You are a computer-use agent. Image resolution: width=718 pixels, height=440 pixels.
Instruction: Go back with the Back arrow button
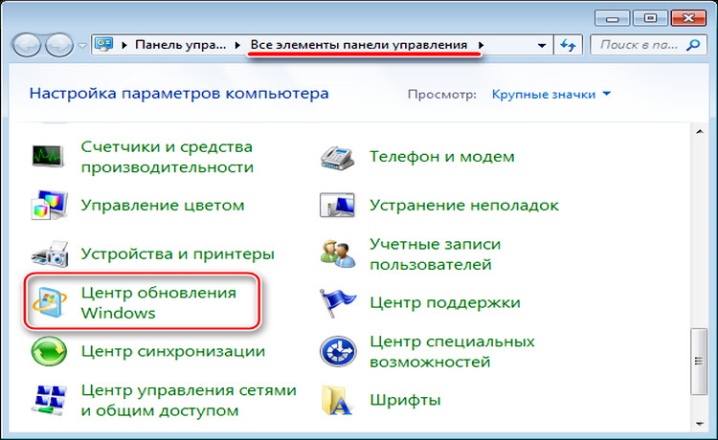[26, 45]
